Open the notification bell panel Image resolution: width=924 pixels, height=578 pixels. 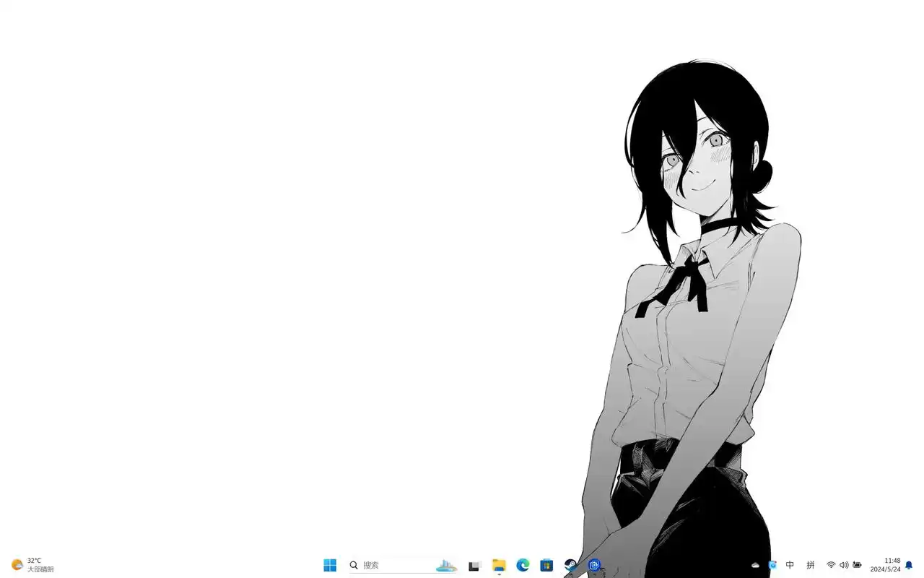pos(909,565)
